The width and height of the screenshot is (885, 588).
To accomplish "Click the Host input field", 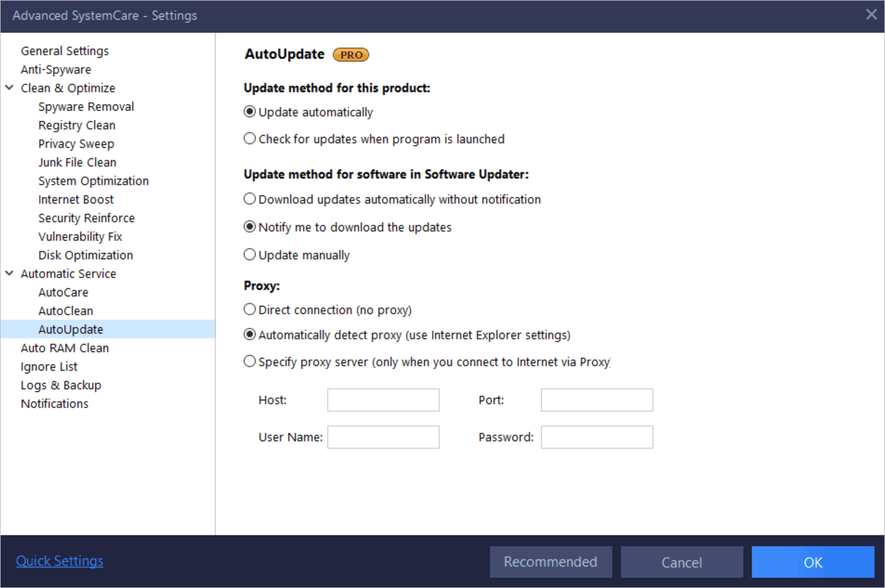I will (x=383, y=400).
